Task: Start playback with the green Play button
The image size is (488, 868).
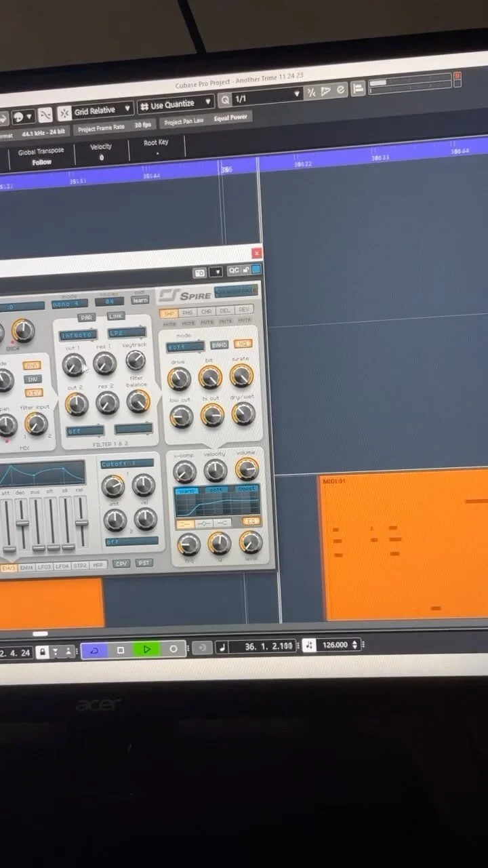Action: tap(146, 649)
